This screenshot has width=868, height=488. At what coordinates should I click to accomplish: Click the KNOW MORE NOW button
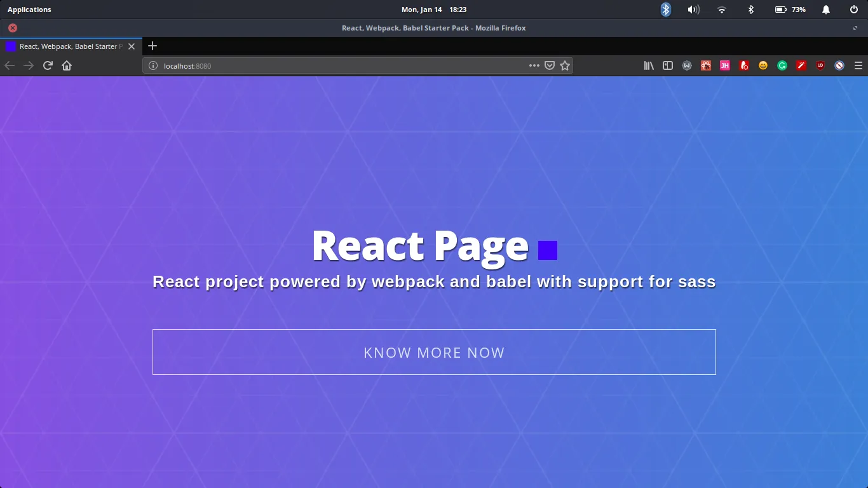434,352
